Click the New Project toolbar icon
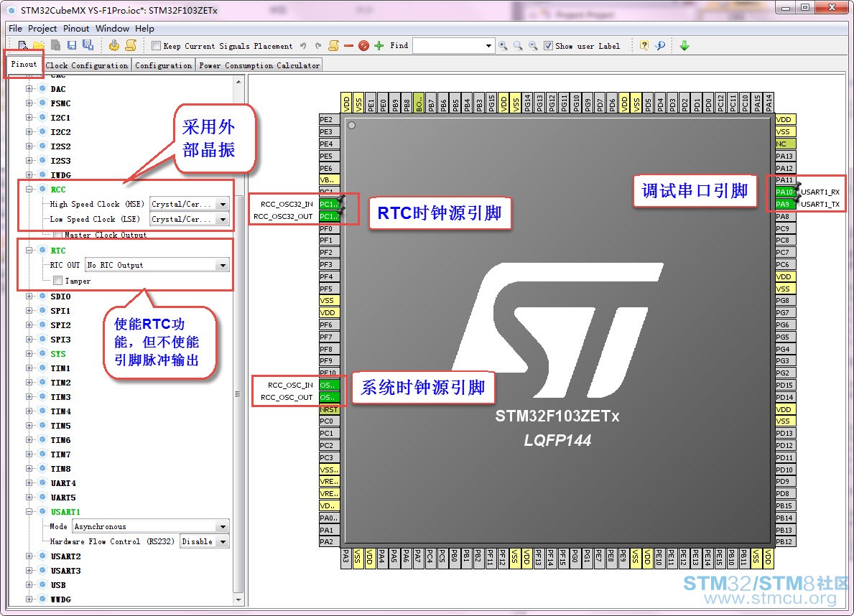This screenshot has height=616, width=854. point(22,45)
